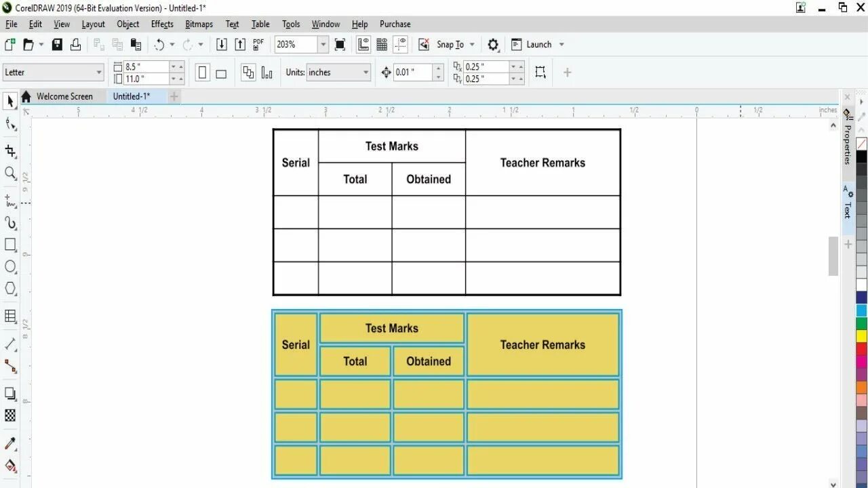Viewport: 868px width, 488px height.
Task: Publish to PDF icon
Action: pyautogui.click(x=258, y=45)
